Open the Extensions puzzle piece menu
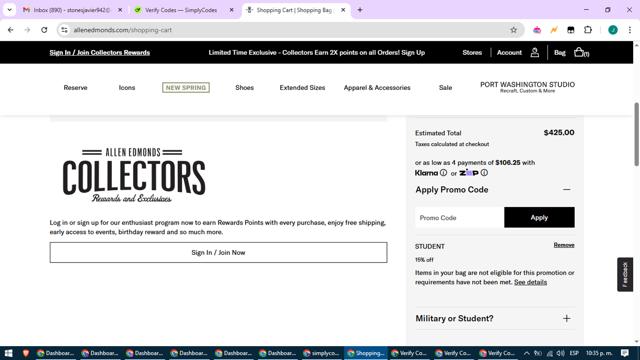Image resolution: width=640 pixels, height=360 pixels. click(x=588, y=30)
